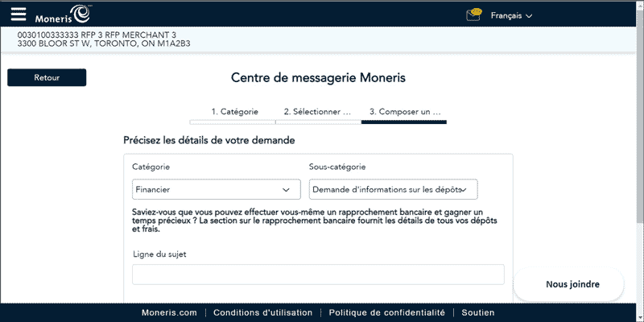Screen dimensions: 644x322
Task: Go to step 2. Sélectionner
Action: coord(318,114)
